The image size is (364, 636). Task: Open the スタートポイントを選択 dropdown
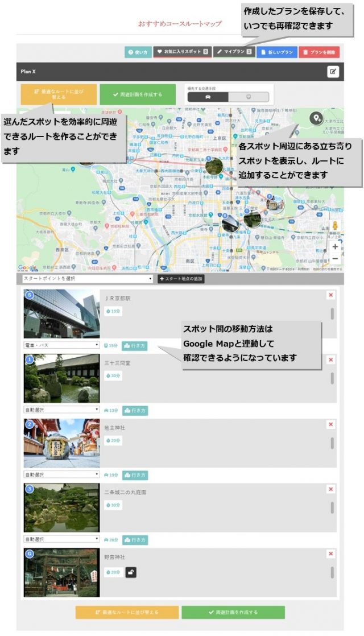pyautogui.click(x=88, y=279)
